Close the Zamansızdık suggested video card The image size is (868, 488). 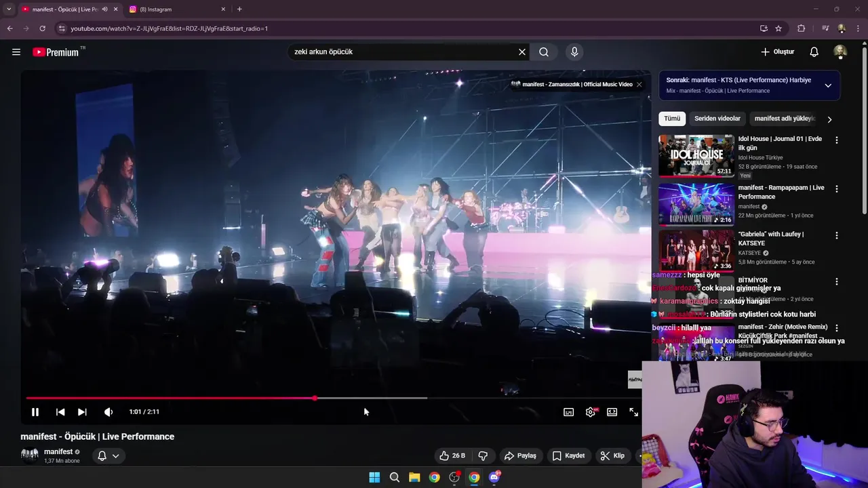[x=639, y=85]
